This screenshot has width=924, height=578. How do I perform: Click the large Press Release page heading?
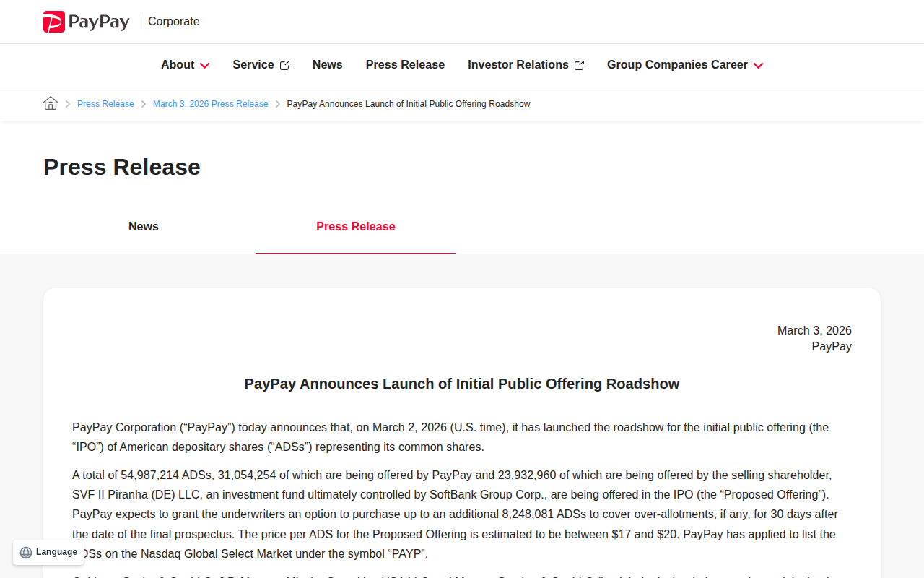pos(122,167)
